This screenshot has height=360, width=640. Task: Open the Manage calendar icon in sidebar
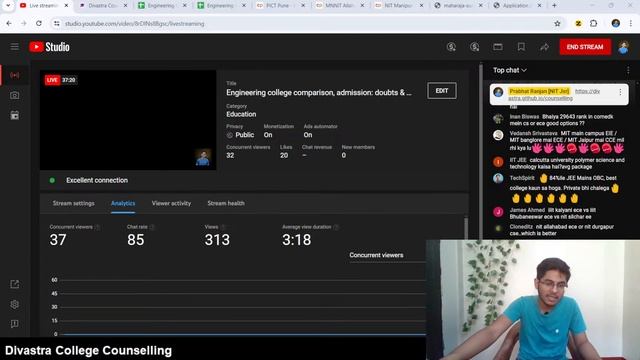click(15, 115)
